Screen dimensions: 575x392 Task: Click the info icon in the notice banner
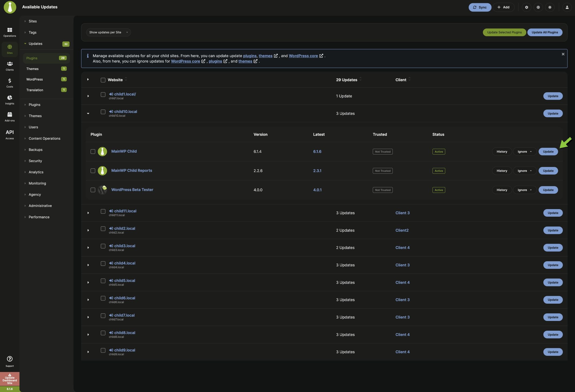pyautogui.click(x=88, y=56)
